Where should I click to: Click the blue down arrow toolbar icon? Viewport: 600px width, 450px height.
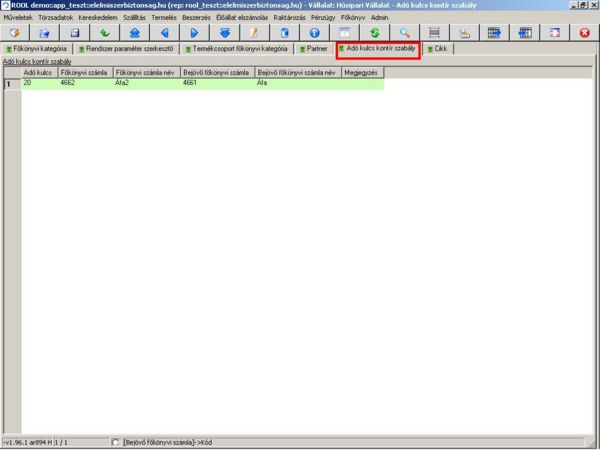click(x=224, y=33)
